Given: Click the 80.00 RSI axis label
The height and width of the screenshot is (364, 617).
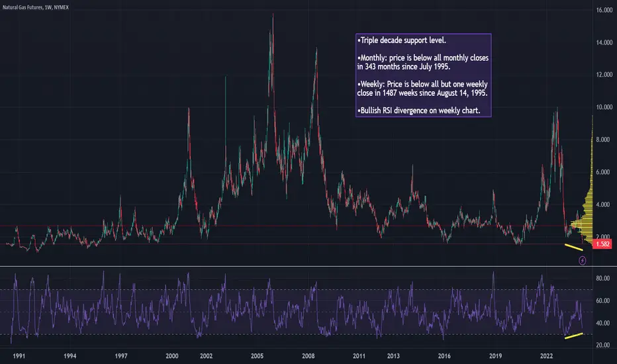Looking at the screenshot, I should [x=603, y=278].
